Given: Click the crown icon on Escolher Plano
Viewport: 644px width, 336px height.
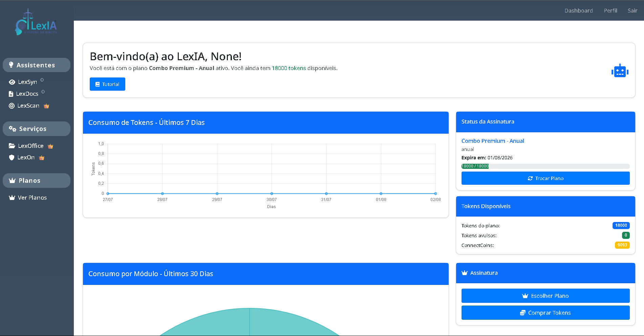Looking at the screenshot, I should click(525, 296).
